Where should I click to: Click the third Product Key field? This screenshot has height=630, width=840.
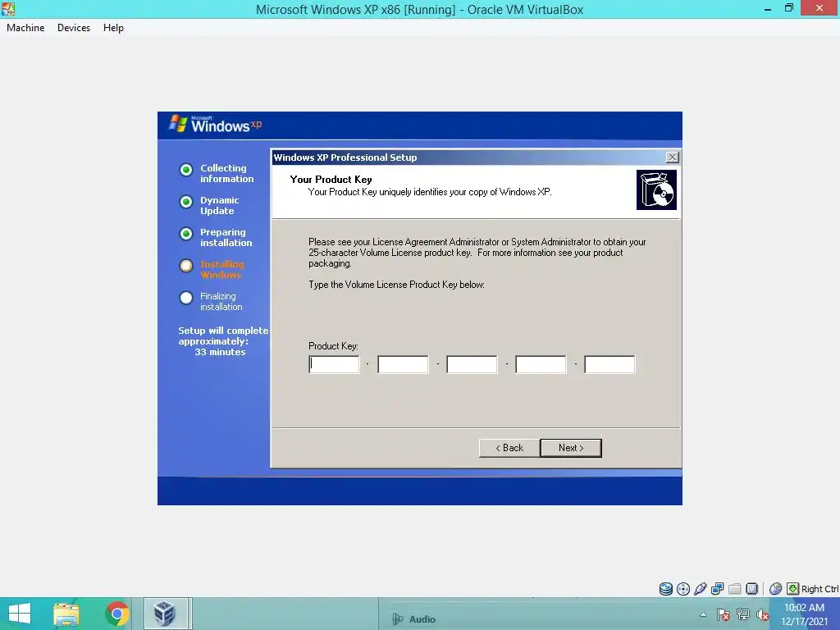(x=472, y=365)
